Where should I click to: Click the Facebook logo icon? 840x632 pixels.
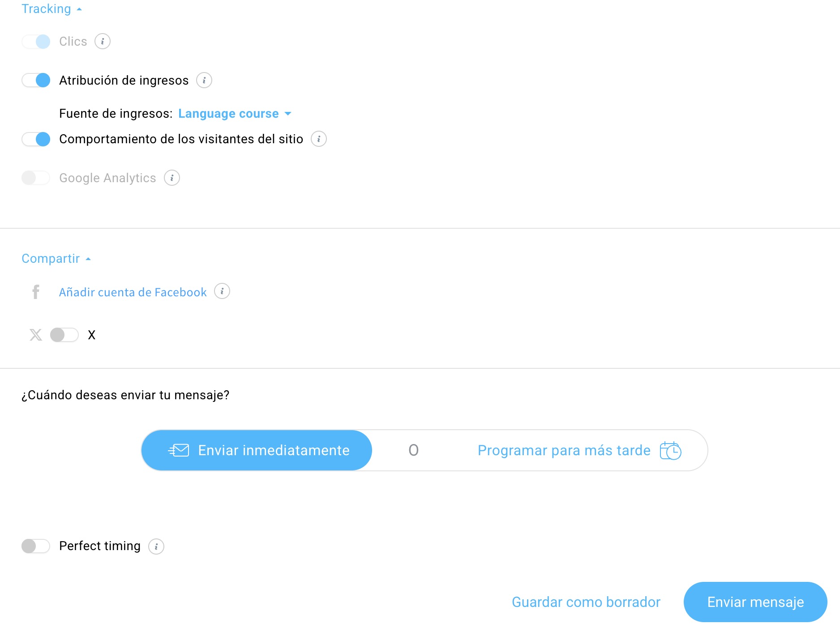[36, 292]
